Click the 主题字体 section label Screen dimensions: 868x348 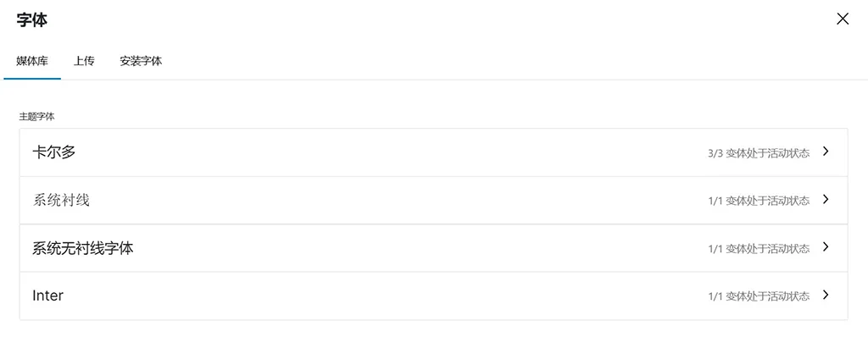coord(36,116)
